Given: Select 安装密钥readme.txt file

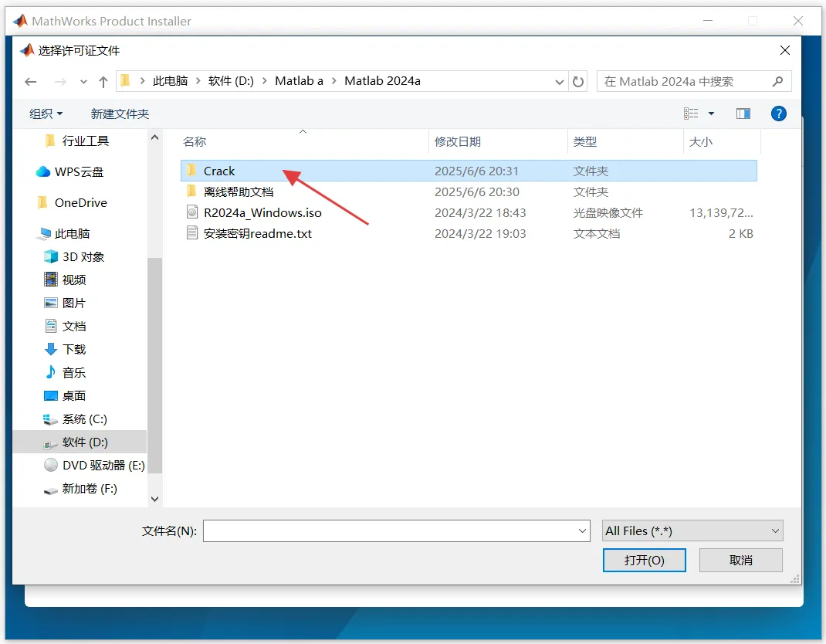Looking at the screenshot, I should (x=469, y=233).
